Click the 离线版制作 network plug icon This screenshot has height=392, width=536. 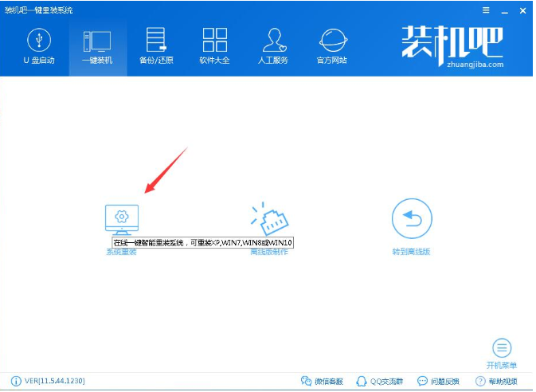tap(268, 218)
